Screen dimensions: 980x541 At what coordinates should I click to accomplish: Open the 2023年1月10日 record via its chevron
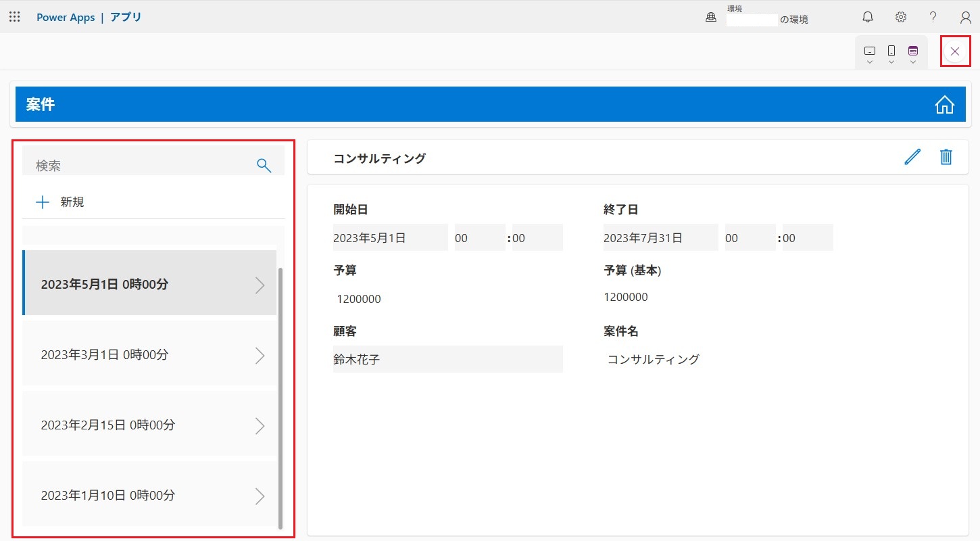(260, 496)
